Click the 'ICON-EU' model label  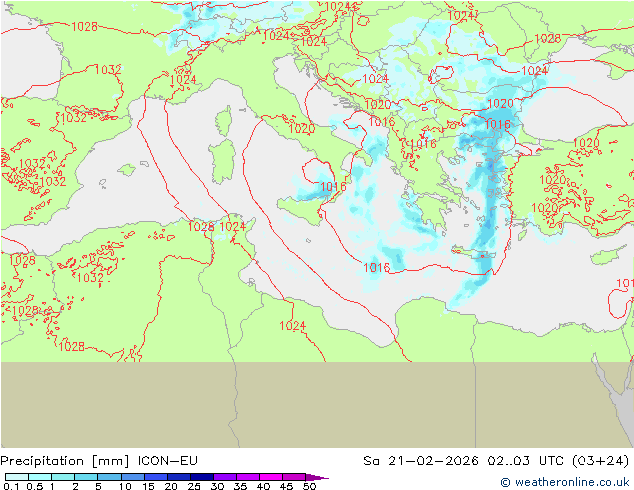point(168,460)
